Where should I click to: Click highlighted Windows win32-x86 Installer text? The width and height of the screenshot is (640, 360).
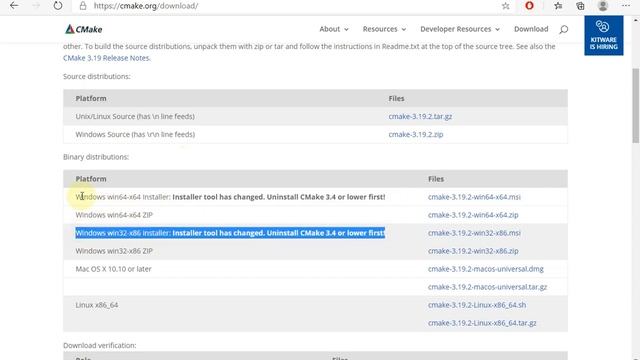pyautogui.click(x=230, y=233)
